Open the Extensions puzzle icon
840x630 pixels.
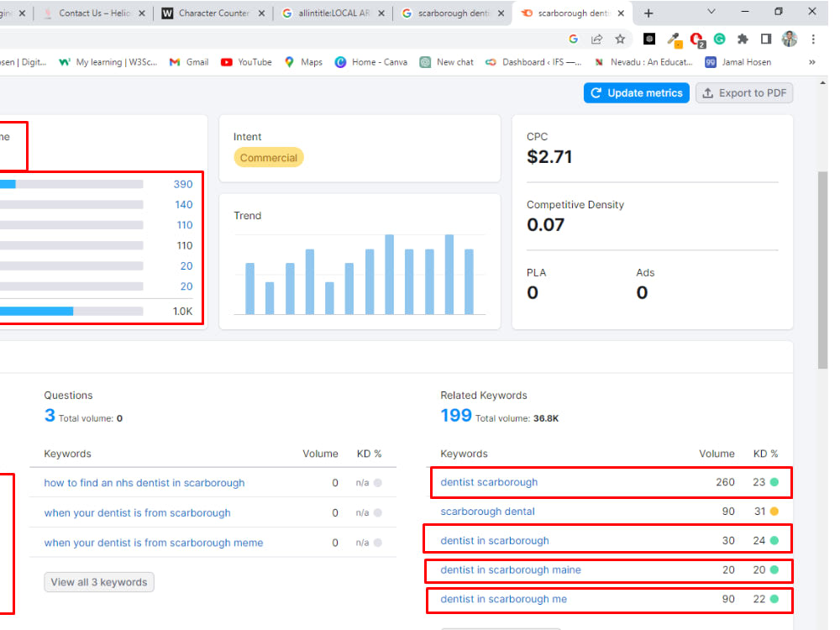(x=743, y=39)
